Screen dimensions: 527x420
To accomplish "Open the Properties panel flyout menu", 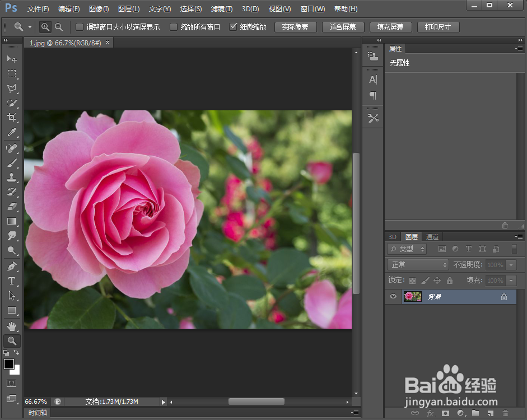I will (x=518, y=48).
